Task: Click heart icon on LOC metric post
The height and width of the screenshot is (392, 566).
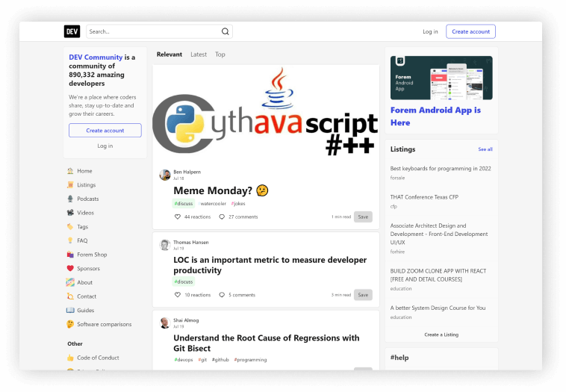Action: [177, 295]
